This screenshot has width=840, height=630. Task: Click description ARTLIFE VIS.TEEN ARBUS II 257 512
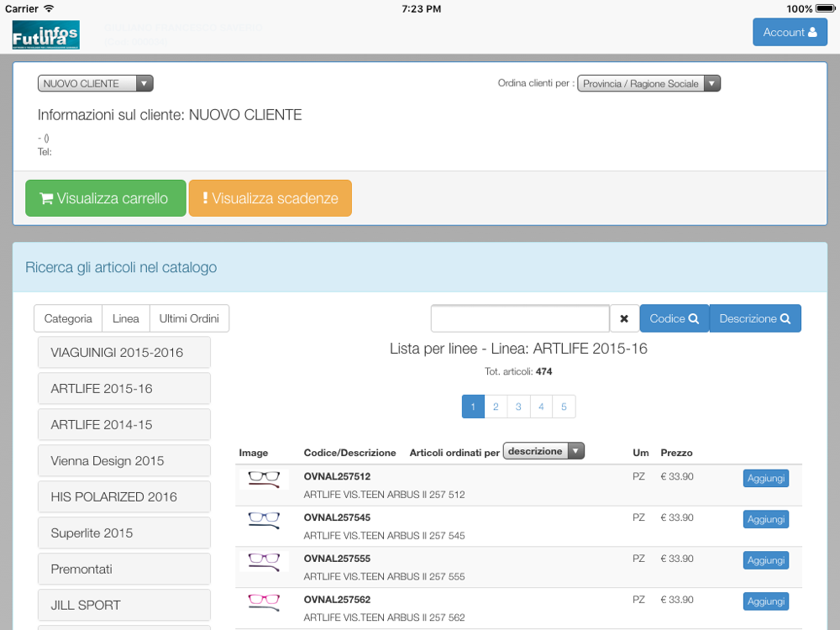pyautogui.click(x=384, y=495)
